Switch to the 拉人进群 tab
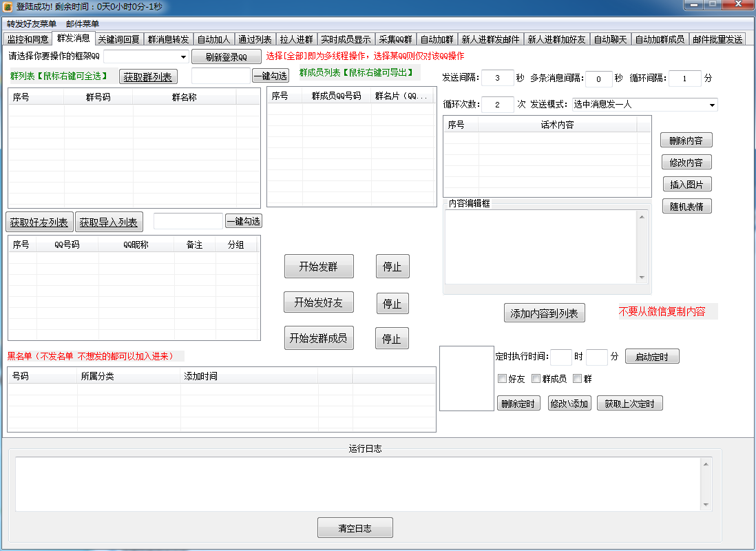This screenshot has width=756, height=551. tap(296, 39)
